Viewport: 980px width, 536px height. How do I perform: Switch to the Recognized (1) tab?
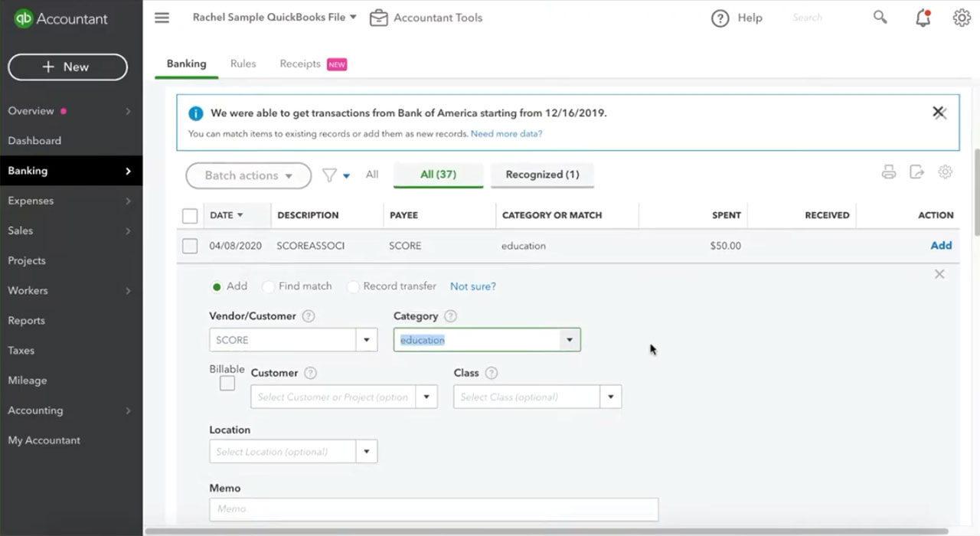(x=542, y=175)
